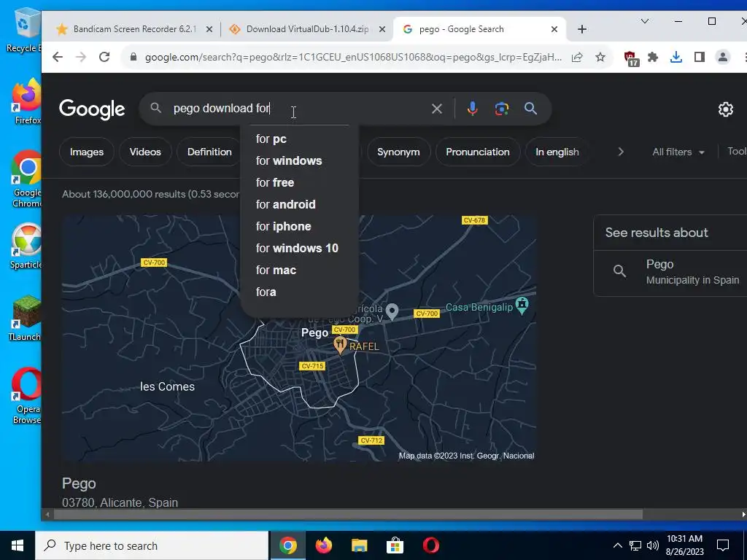
Task: Click the blue magnifier search button
Action: click(x=530, y=109)
